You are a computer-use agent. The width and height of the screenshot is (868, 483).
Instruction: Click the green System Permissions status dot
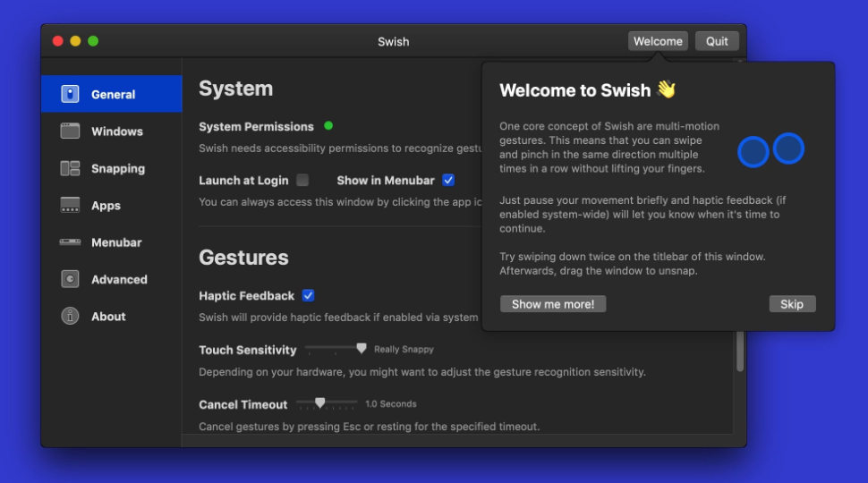pos(328,126)
